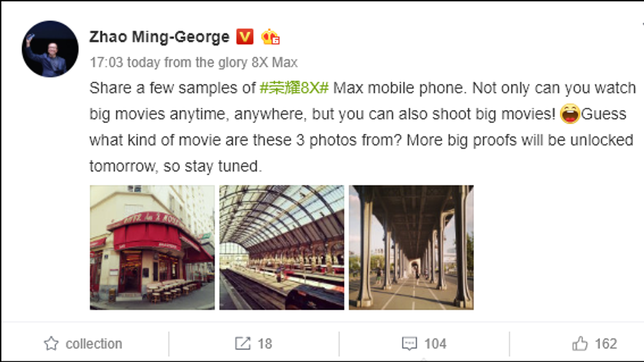The height and width of the screenshot is (362, 644).
Task: Open the train station glass roof photo
Action: [x=282, y=247]
